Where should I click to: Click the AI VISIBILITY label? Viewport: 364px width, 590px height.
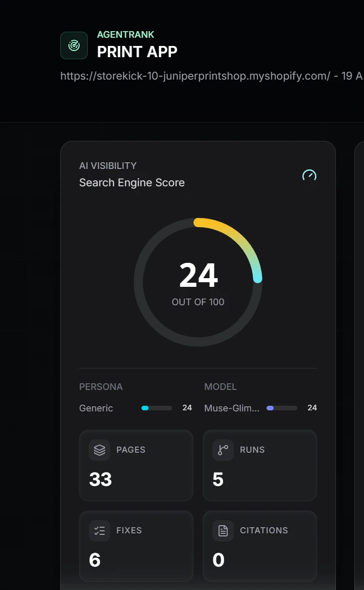[108, 165]
